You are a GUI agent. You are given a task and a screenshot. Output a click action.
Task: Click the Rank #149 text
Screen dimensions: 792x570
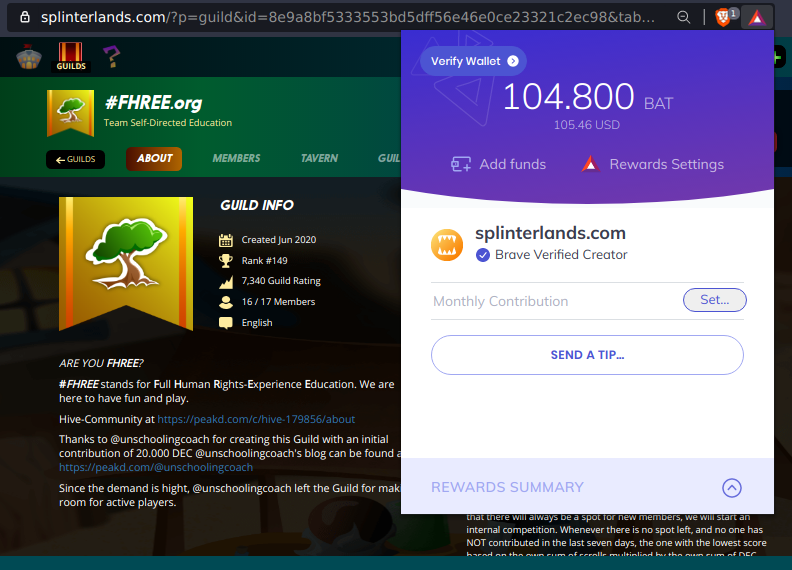264,261
